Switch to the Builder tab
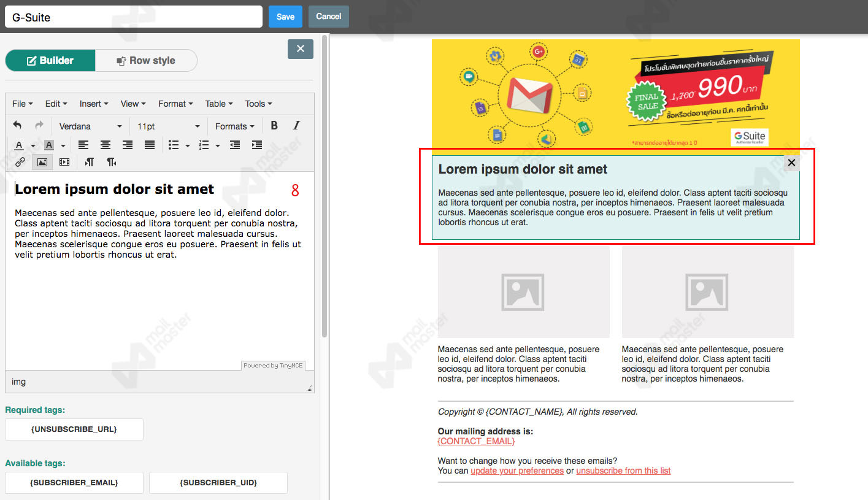This screenshot has width=868, height=500. 50,60
